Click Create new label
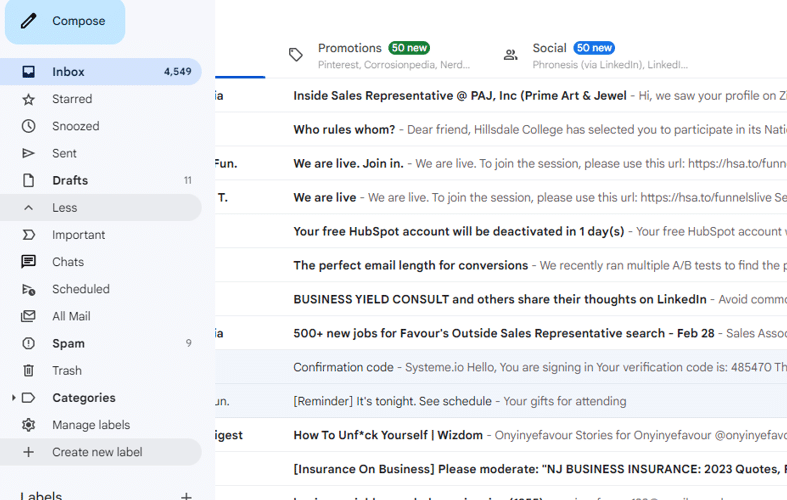Image resolution: width=787 pixels, height=500 pixels. point(97,452)
